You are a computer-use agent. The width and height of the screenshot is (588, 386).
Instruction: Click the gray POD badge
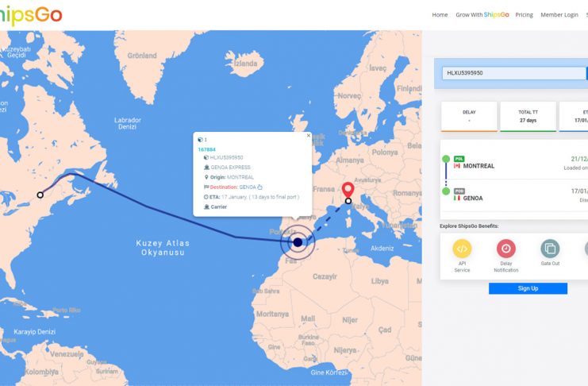click(459, 191)
